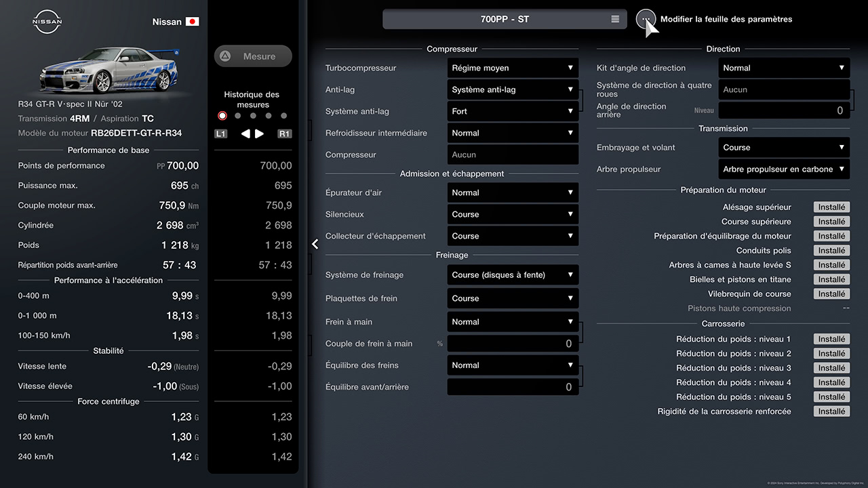This screenshot has height=488, width=868.
Task: Click Couple de frein à main value field
Action: [x=513, y=344]
